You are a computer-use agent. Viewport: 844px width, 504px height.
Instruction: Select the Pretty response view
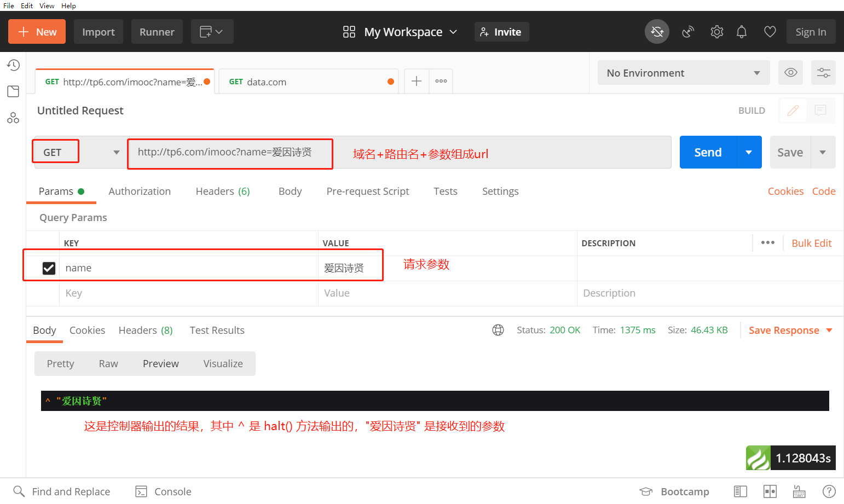(60, 363)
